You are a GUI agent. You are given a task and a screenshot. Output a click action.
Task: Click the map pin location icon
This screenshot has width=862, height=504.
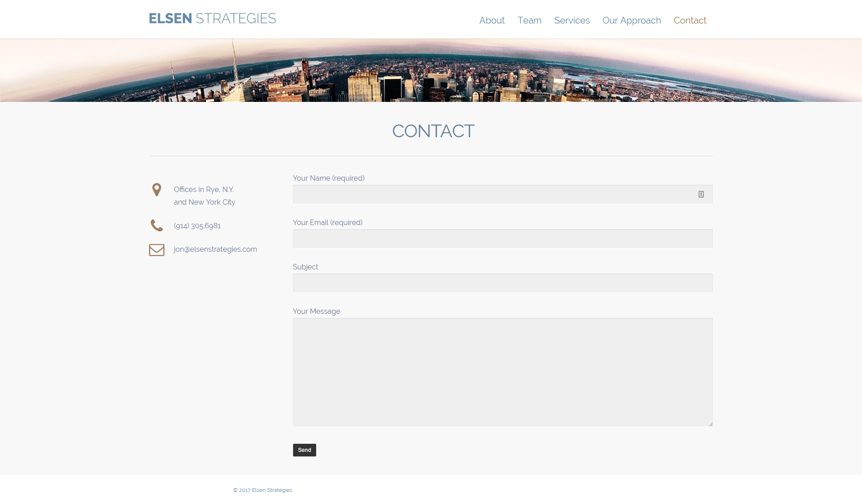157,190
